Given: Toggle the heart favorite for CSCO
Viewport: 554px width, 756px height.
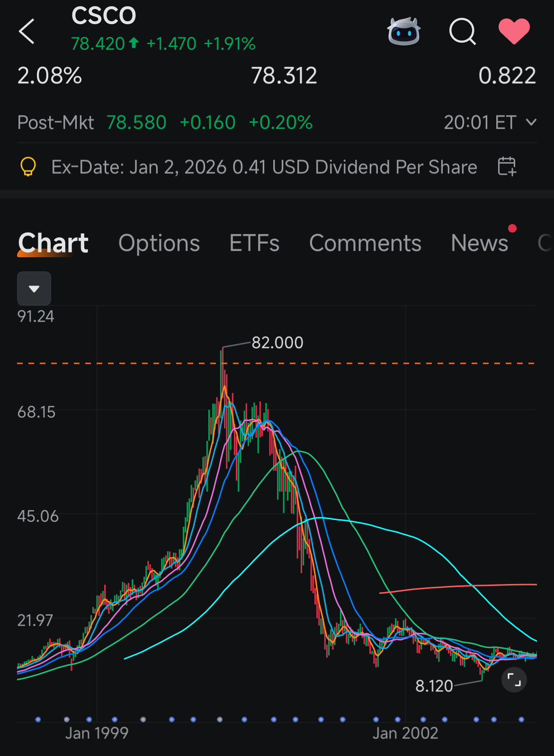Looking at the screenshot, I should (x=514, y=32).
